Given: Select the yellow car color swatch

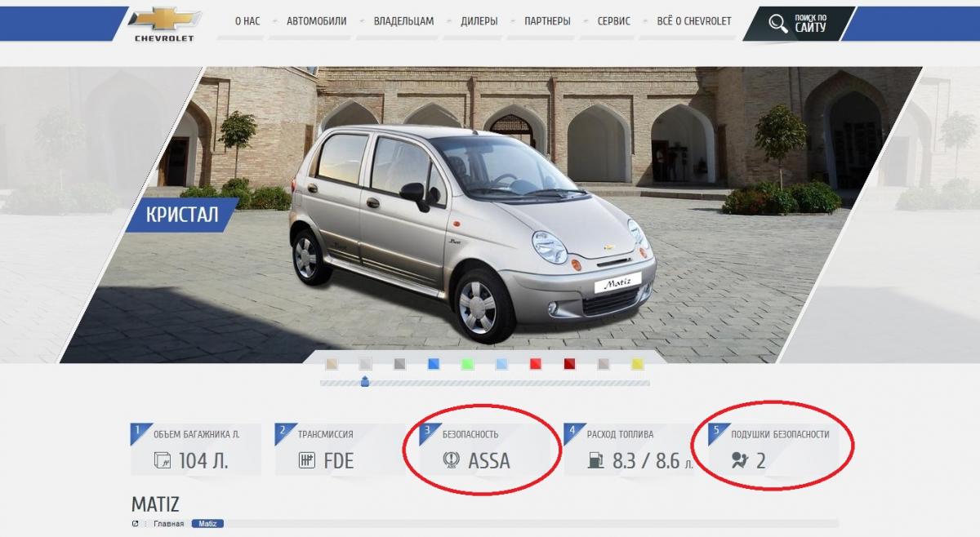Looking at the screenshot, I should point(638,364).
